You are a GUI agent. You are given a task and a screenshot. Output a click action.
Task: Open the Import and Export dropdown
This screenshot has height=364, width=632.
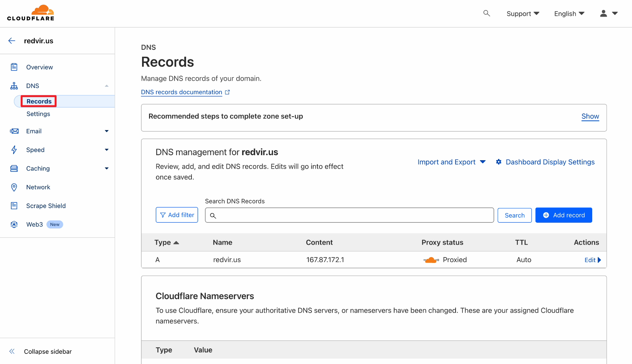pyautogui.click(x=451, y=162)
